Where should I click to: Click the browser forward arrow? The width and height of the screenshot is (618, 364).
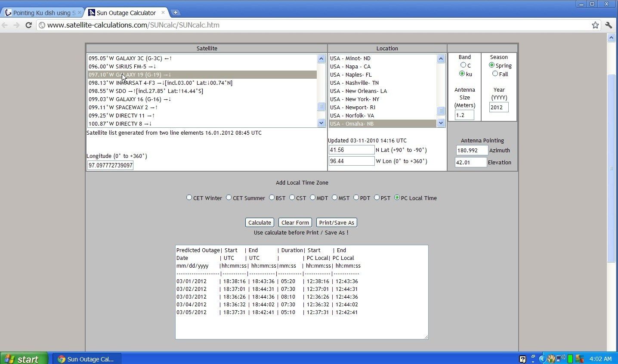pos(16,25)
